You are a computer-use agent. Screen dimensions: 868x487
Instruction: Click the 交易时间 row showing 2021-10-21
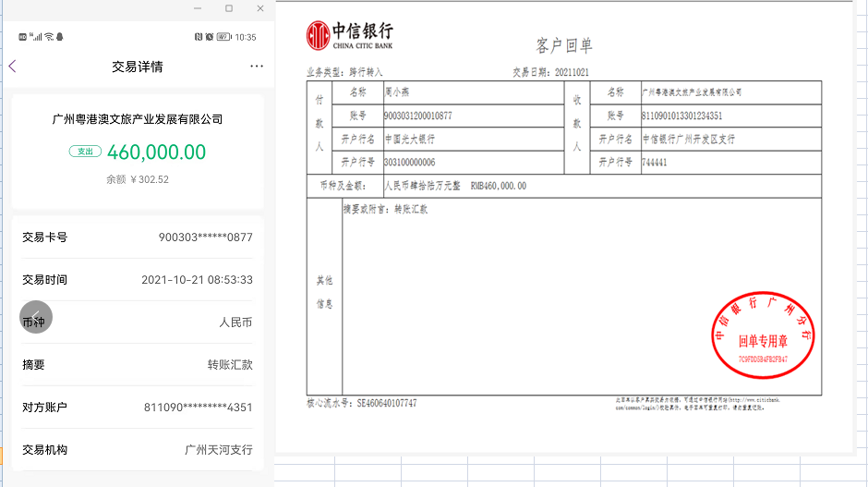coord(137,280)
